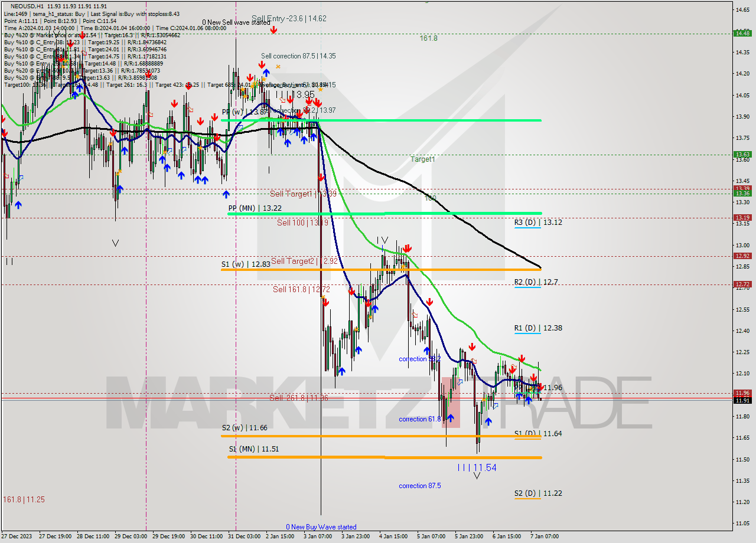This screenshot has height=543, width=756.
Task: Click the green 13.63 price tag
Action: [742, 155]
